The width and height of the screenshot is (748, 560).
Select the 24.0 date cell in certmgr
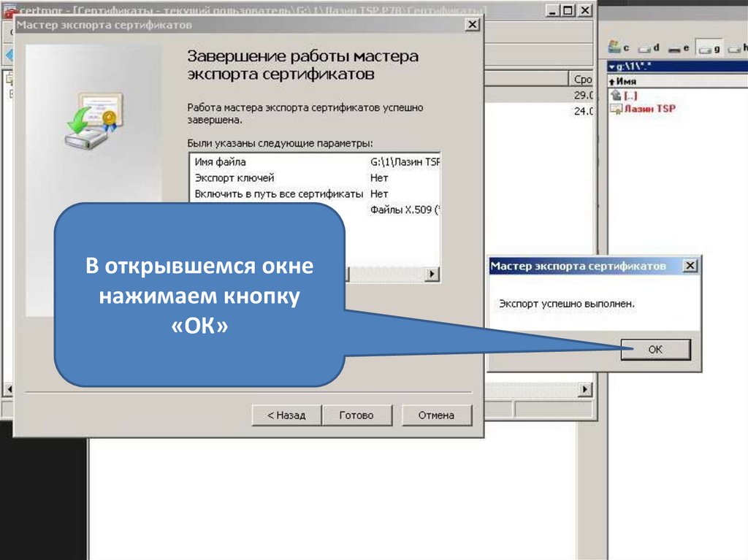tap(584, 111)
